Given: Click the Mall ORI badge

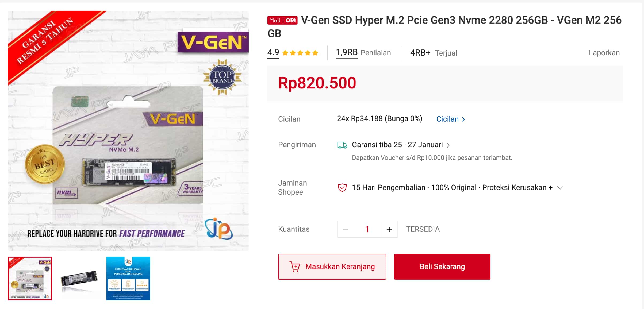Looking at the screenshot, I should pos(282,20).
